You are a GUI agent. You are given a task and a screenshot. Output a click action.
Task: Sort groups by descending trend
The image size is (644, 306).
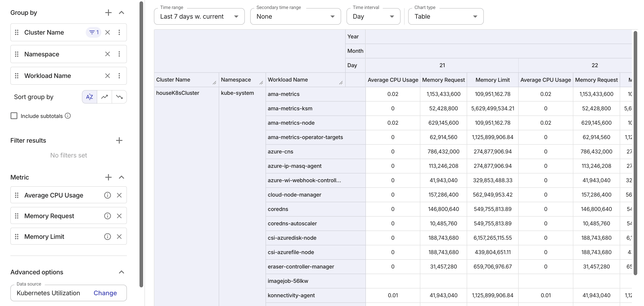click(x=119, y=97)
